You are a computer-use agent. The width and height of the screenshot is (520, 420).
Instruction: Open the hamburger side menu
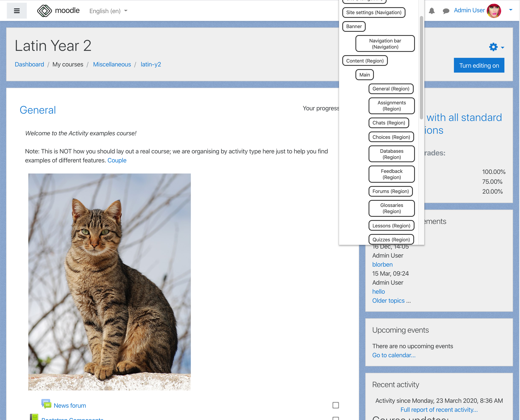[x=17, y=11]
